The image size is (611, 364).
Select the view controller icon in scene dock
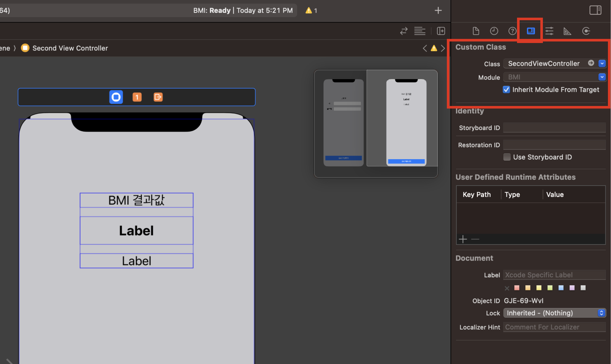(x=116, y=97)
